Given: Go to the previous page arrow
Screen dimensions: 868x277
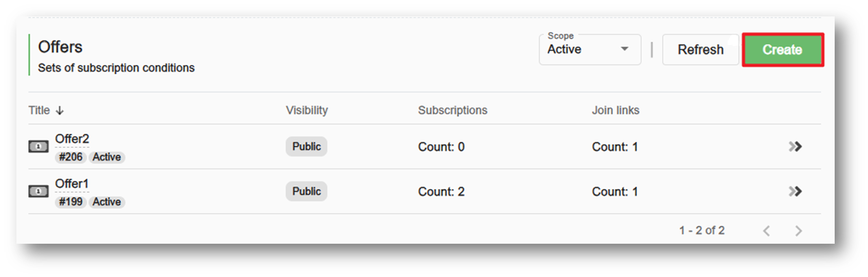Looking at the screenshot, I should [x=766, y=231].
